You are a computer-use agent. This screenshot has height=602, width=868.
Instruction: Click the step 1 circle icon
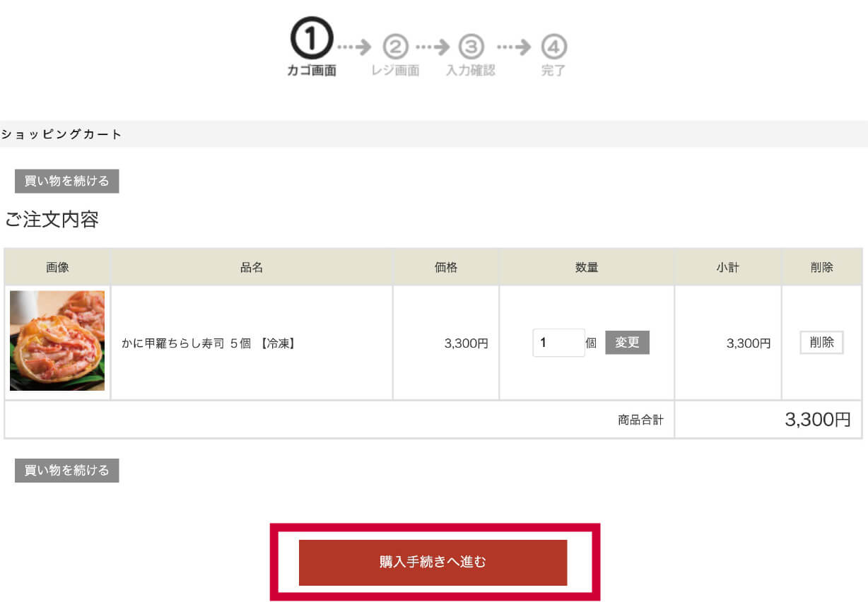point(311,39)
